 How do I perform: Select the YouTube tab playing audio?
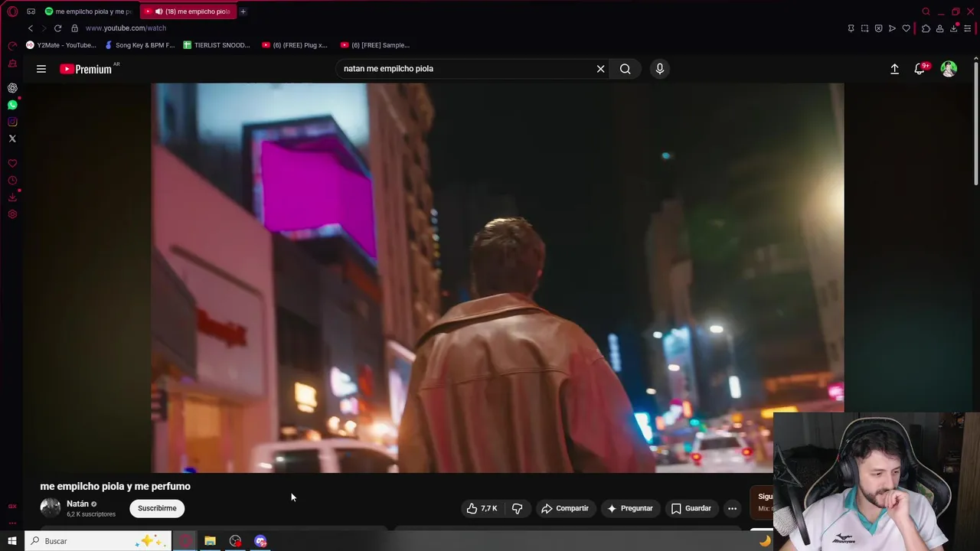(188, 11)
